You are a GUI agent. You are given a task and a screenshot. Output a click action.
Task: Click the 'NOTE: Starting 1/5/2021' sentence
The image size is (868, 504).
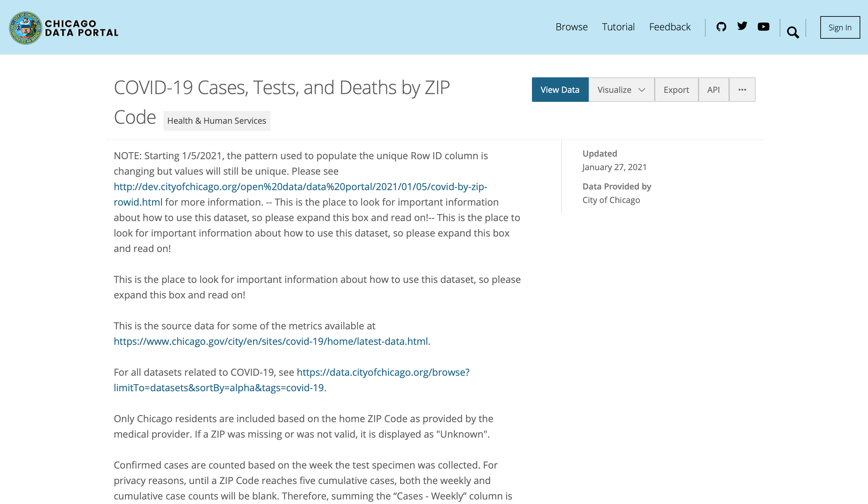coord(300,163)
